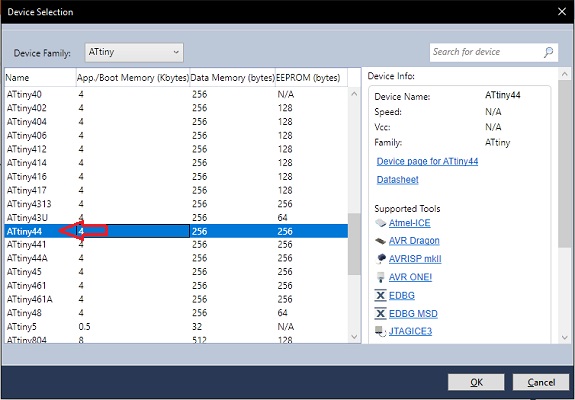Select the ATtiny44 row
Screen dimensions: 575x400
tap(176, 231)
